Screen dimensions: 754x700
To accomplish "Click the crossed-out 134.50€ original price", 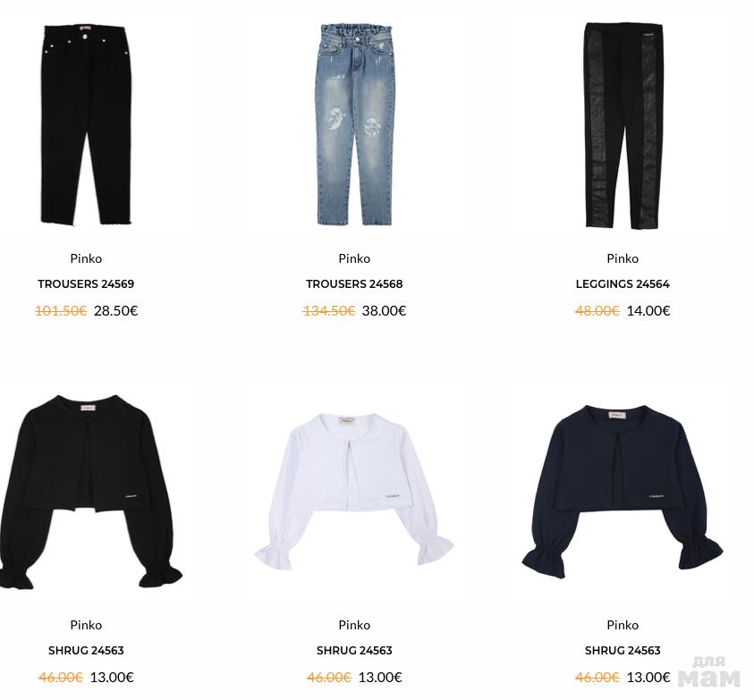I will tap(329, 311).
